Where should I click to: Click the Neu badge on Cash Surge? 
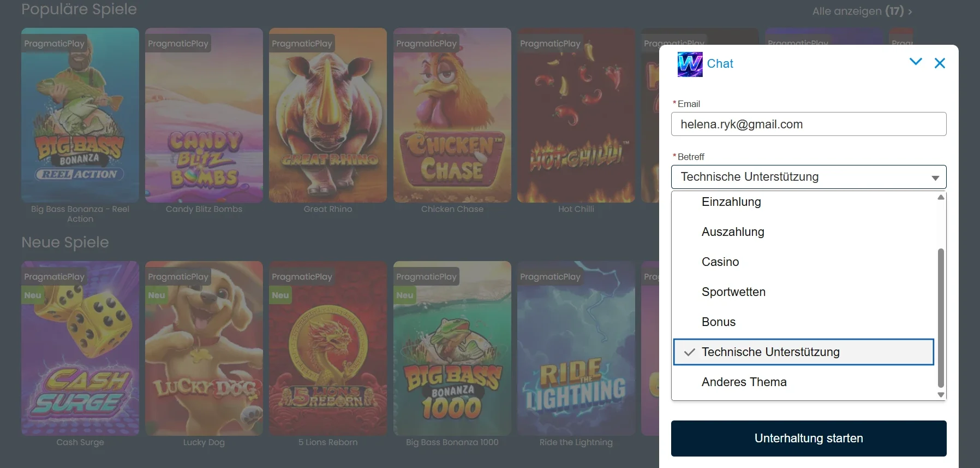(x=33, y=295)
